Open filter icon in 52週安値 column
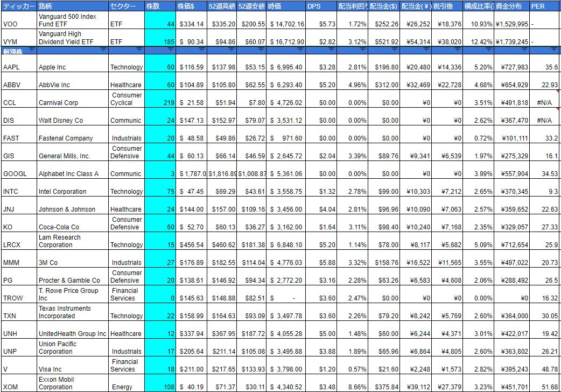The width and height of the screenshot is (561, 392). pyautogui.click(x=261, y=49)
